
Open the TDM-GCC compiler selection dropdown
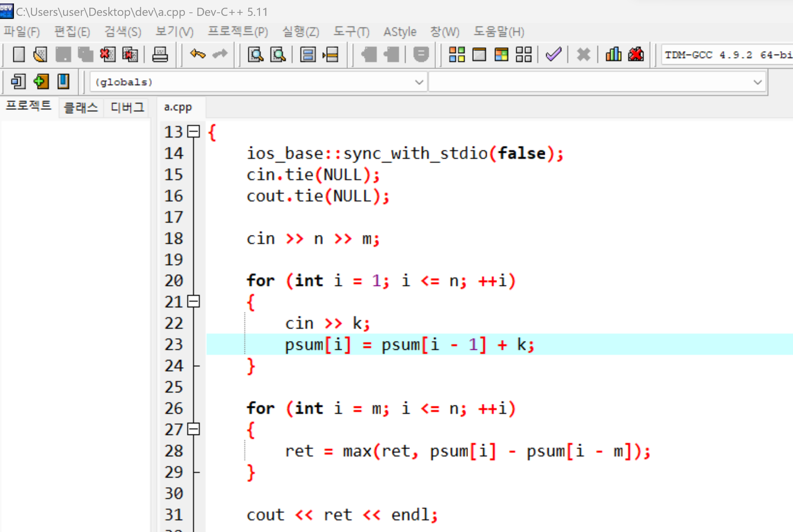[x=727, y=55]
